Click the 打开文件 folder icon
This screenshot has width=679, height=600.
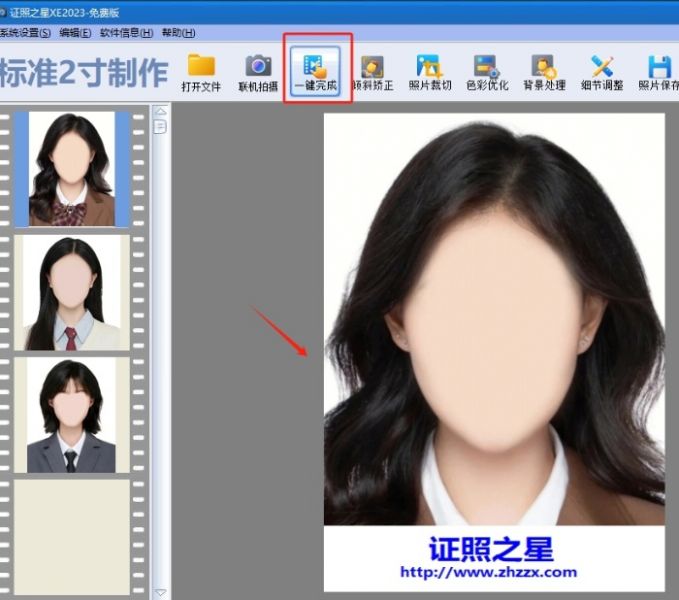pos(201,73)
